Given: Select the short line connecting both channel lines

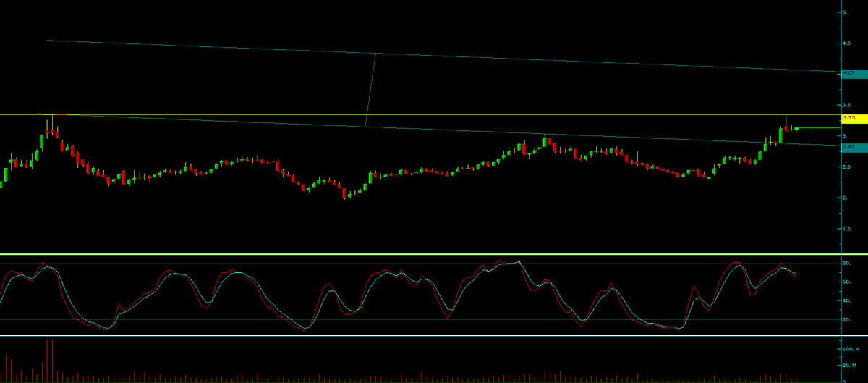Looking at the screenshot, I should (x=370, y=90).
